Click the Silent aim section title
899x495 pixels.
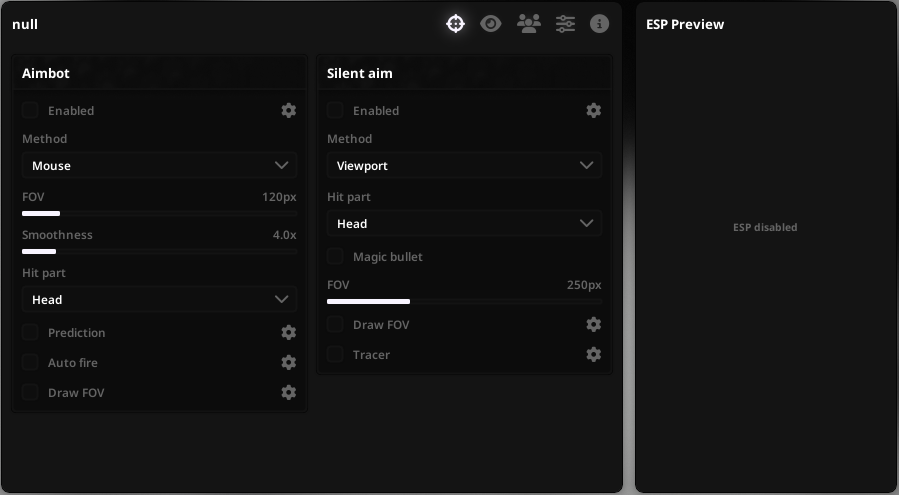[359, 73]
